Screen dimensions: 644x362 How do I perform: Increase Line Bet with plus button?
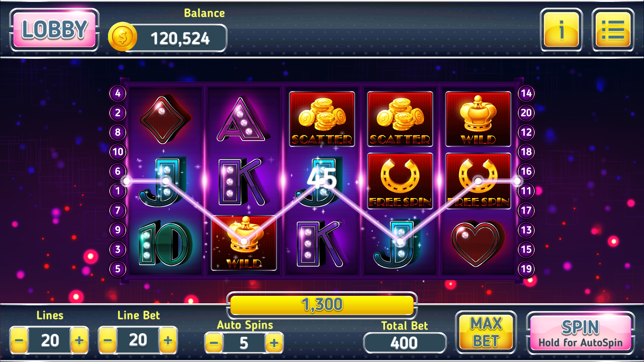[x=168, y=341]
